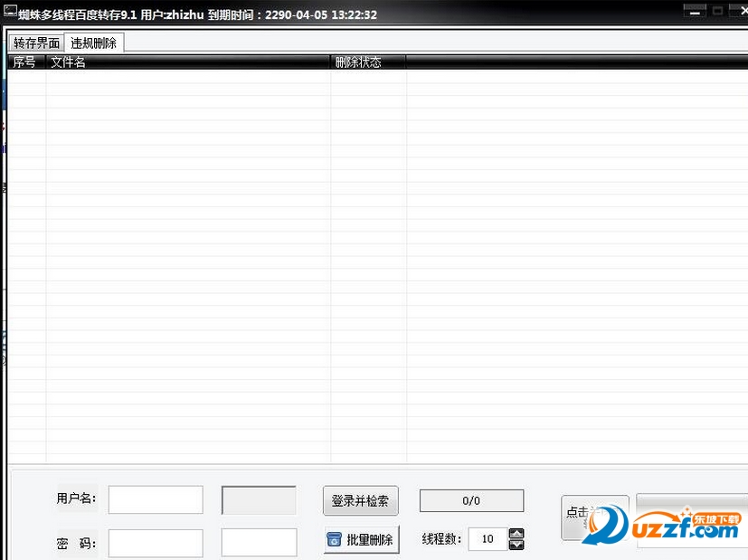
Task: Click the gray captcha box beside 用户名
Action: tap(259, 500)
